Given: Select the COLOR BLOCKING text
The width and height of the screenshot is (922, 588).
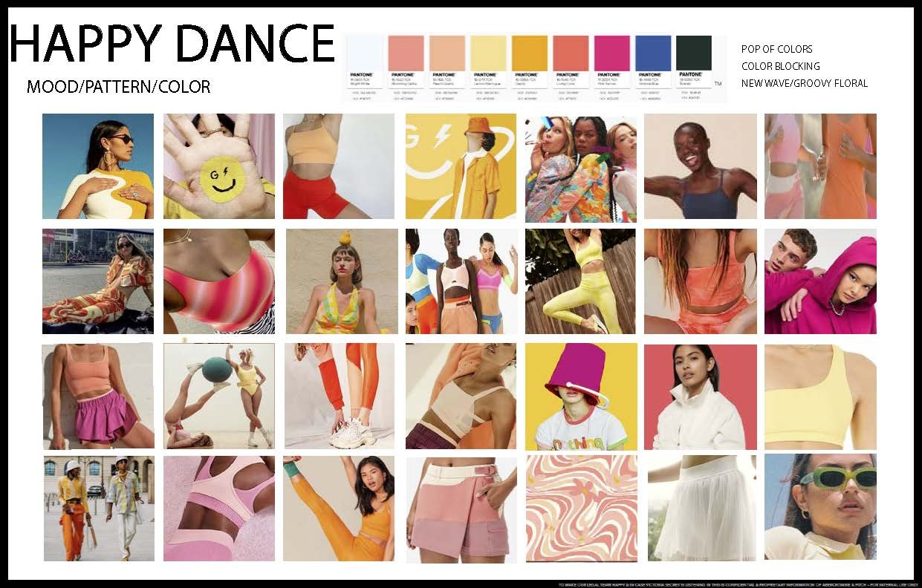Looking at the screenshot, I should [x=781, y=66].
